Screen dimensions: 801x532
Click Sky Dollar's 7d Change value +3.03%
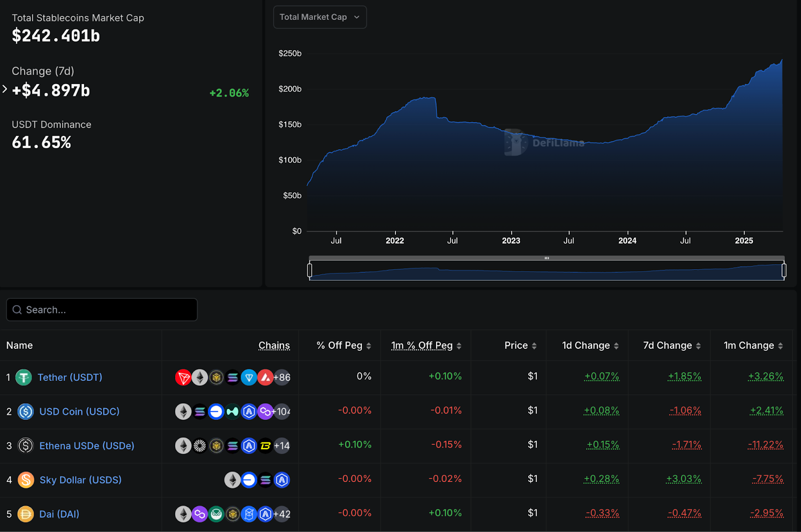(x=684, y=479)
